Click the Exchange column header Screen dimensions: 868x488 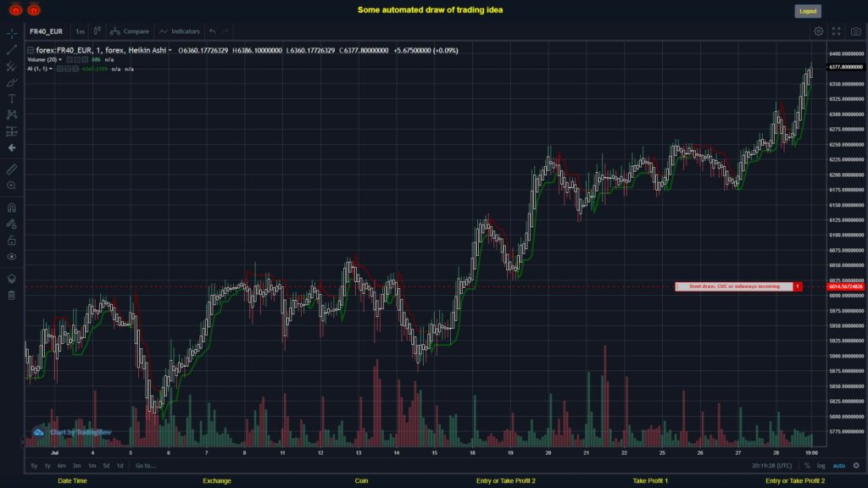(216, 481)
